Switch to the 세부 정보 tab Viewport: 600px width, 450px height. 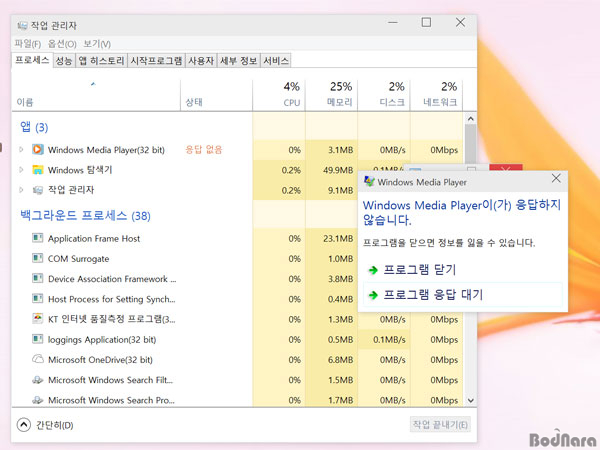(238, 60)
